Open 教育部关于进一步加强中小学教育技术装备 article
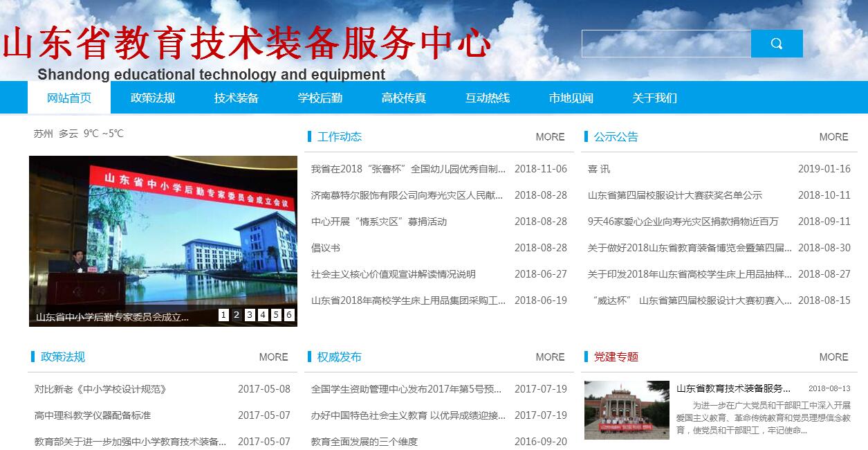 (x=130, y=442)
